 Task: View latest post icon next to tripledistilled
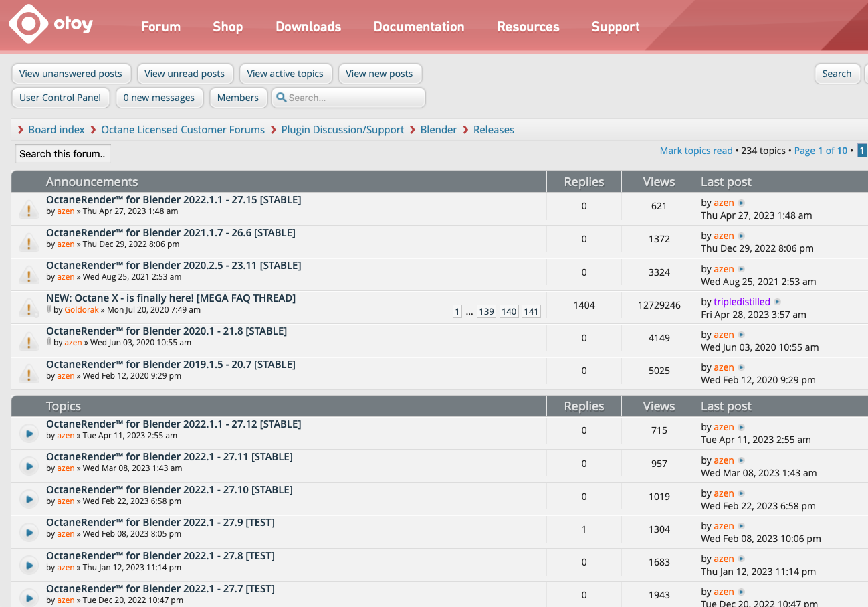click(x=777, y=302)
